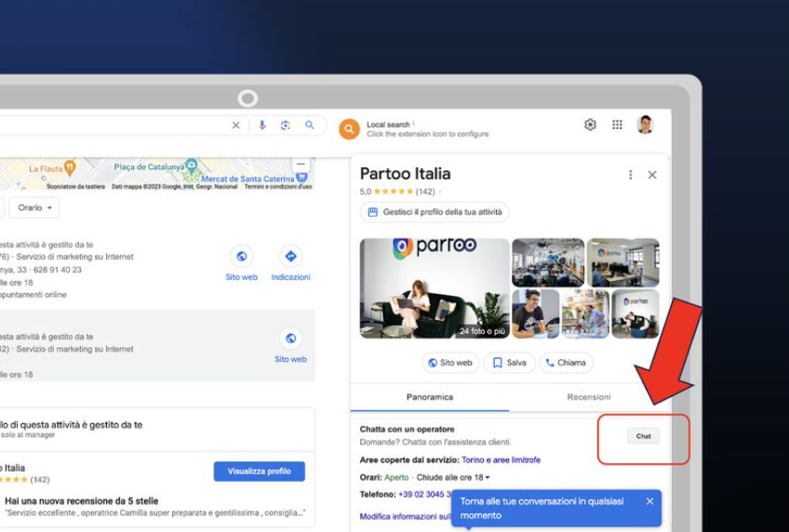
Task: Click the Visualizza profilo button
Action: pos(260,472)
